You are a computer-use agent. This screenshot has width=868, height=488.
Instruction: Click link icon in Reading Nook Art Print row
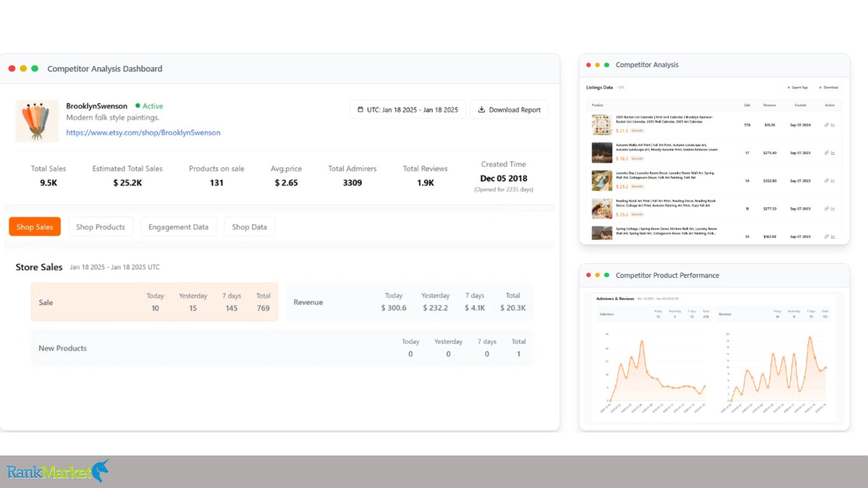(x=826, y=208)
